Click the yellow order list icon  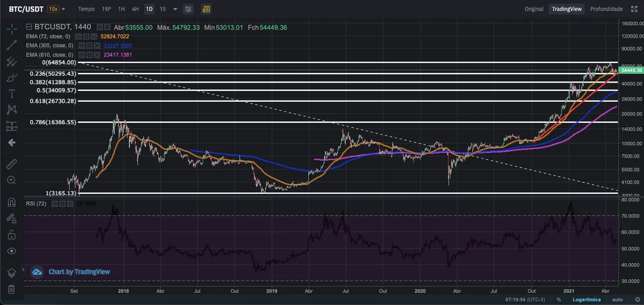pyautogui.click(x=206, y=9)
